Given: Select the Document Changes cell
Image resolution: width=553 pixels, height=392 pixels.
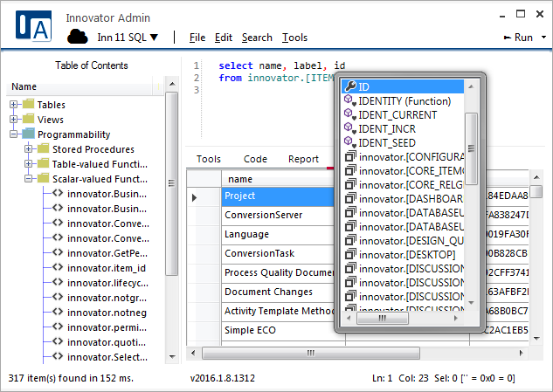Looking at the screenshot, I should (x=278, y=292).
